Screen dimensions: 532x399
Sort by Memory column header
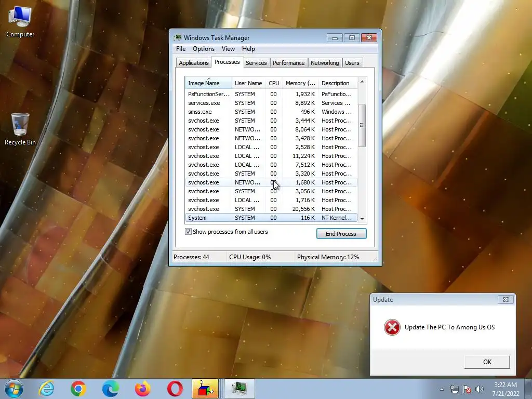point(300,83)
